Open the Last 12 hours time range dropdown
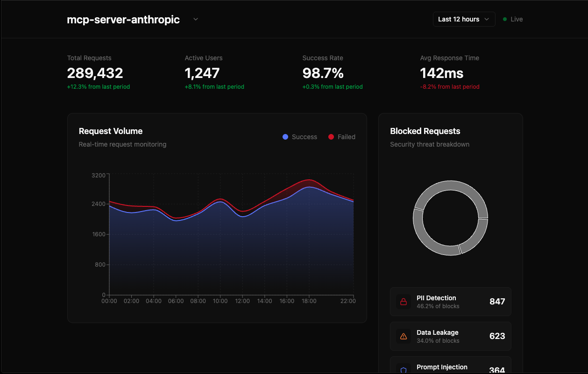 tap(464, 19)
